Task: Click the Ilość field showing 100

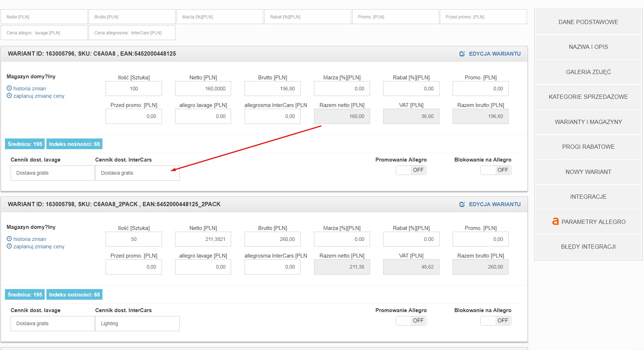Action: tap(134, 89)
